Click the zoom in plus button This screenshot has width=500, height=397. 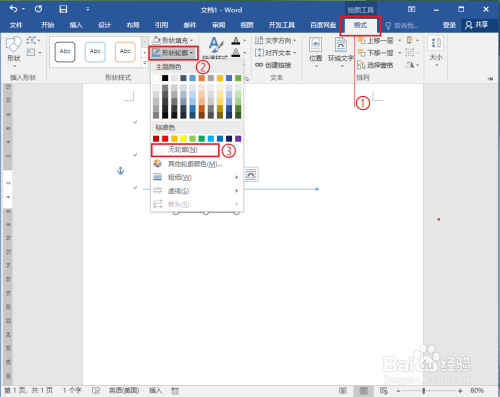(x=460, y=391)
